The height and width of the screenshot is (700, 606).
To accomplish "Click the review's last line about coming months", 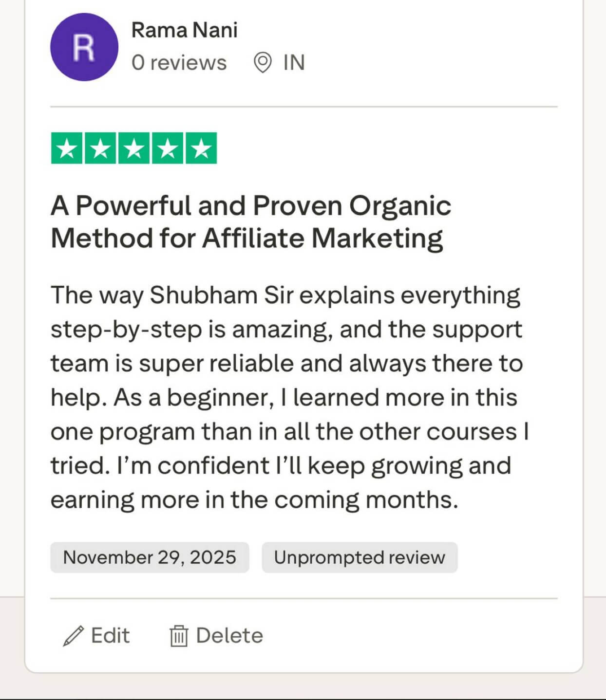I will point(254,500).
